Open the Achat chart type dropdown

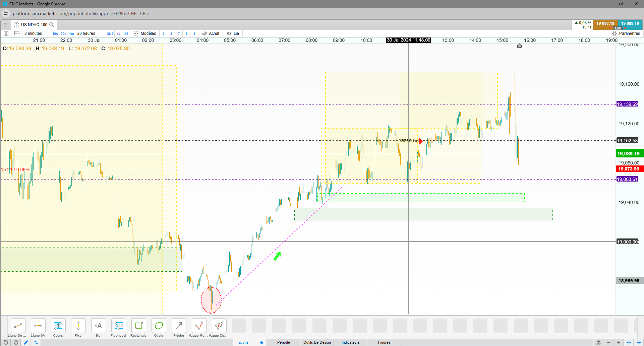pos(211,33)
